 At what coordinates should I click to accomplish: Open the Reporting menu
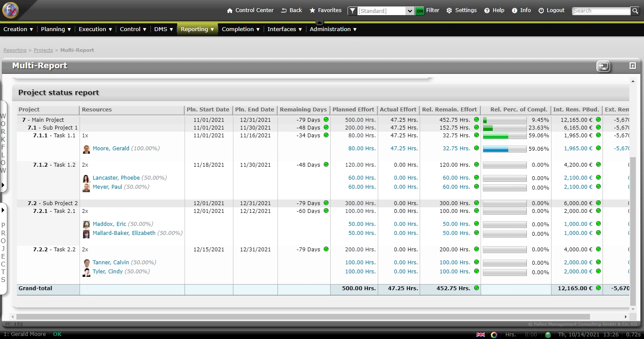click(x=197, y=29)
